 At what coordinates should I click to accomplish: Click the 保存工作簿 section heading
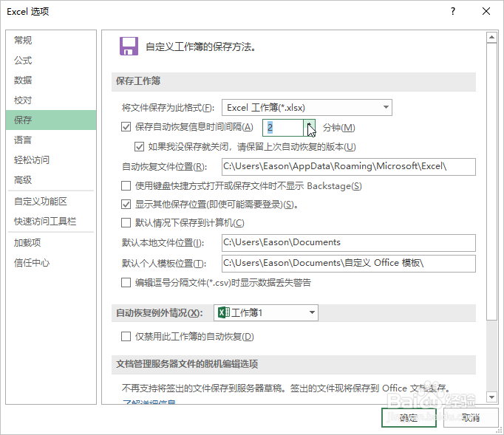click(138, 81)
